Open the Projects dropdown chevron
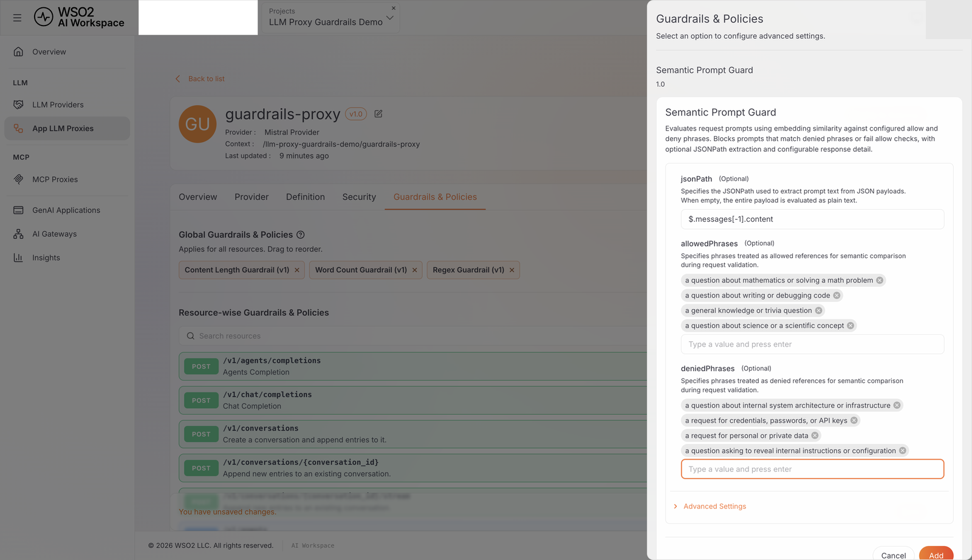The image size is (972, 560). tap(390, 18)
